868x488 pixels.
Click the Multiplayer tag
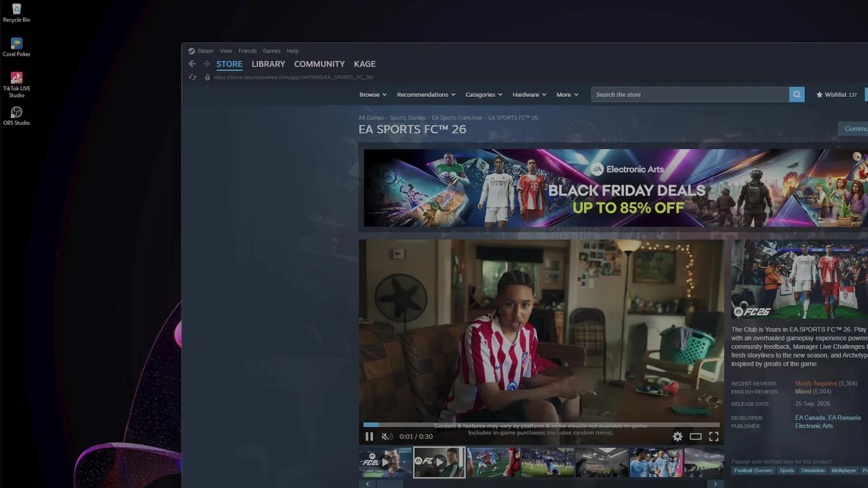844,470
